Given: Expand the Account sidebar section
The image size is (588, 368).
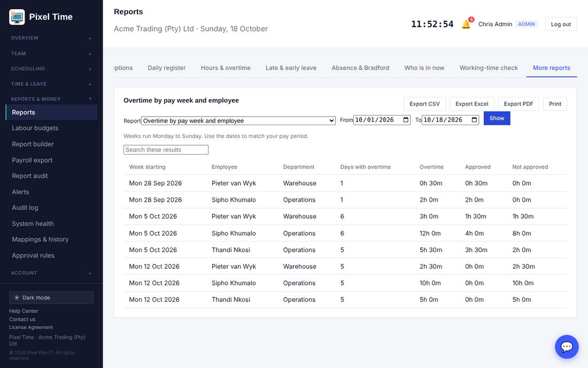Looking at the screenshot, I should 51,273.
